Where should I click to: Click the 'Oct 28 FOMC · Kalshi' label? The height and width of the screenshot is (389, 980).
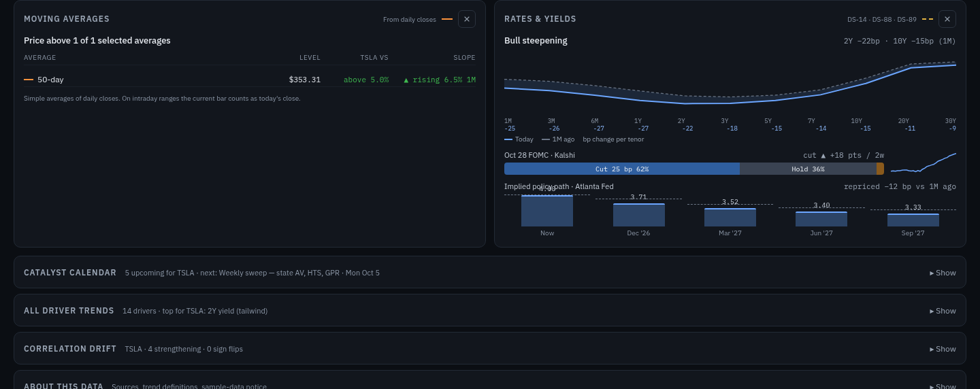click(540, 155)
